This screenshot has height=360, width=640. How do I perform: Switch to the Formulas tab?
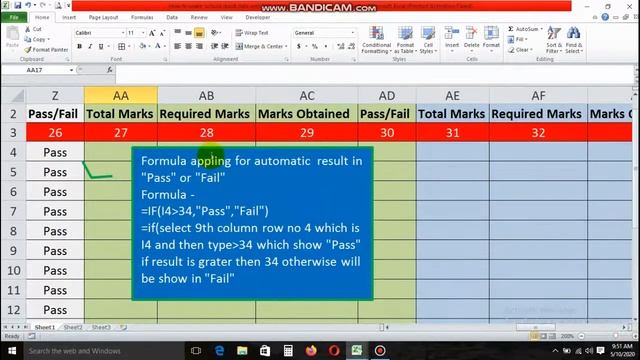tap(142, 18)
